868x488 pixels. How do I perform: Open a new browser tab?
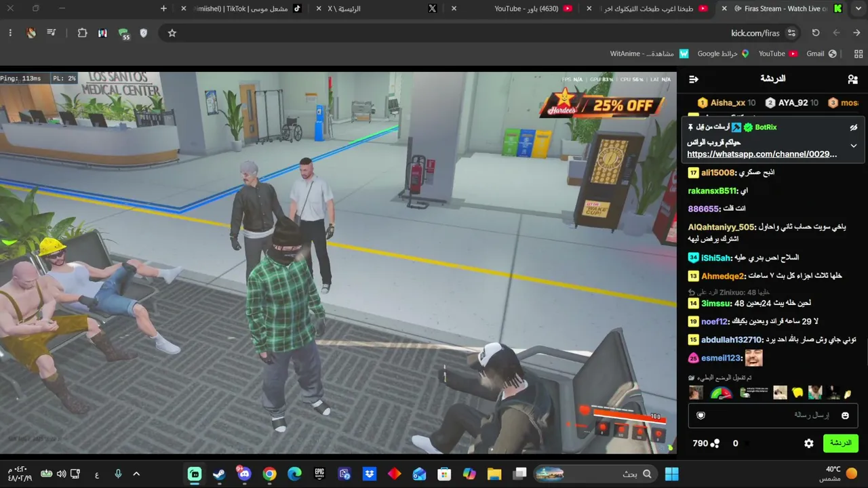pyautogui.click(x=163, y=9)
